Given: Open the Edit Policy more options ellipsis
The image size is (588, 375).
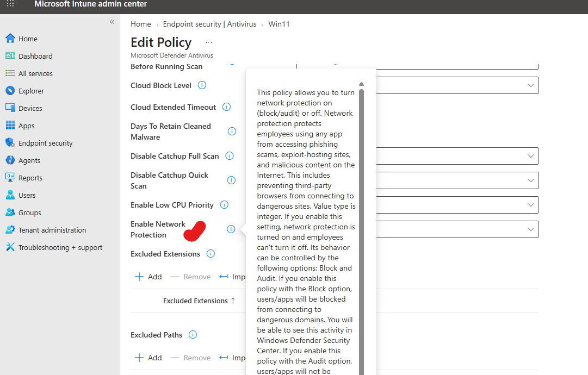Looking at the screenshot, I should [209, 42].
